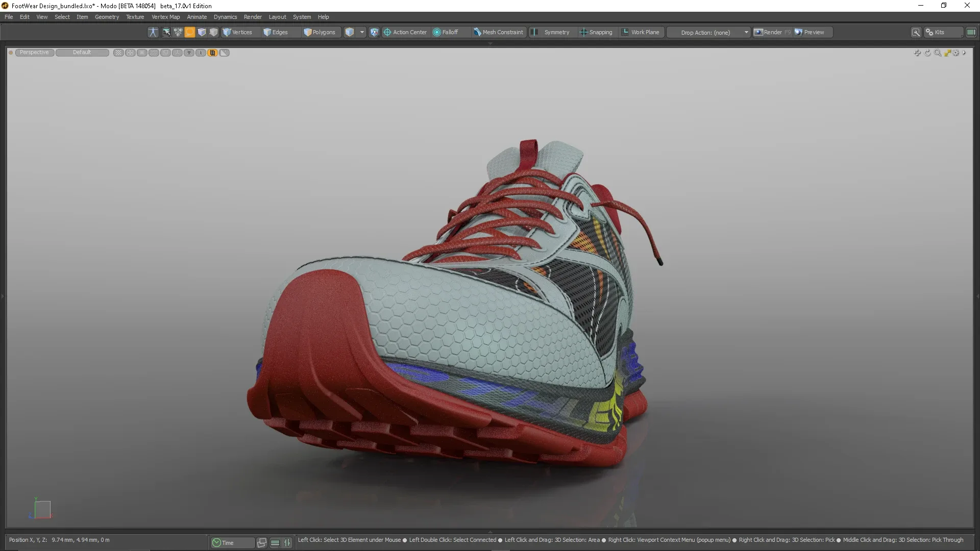The width and height of the screenshot is (980, 551).
Task: Open the Dynamics menu
Action: pyautogui.click(x=225, y=17)
